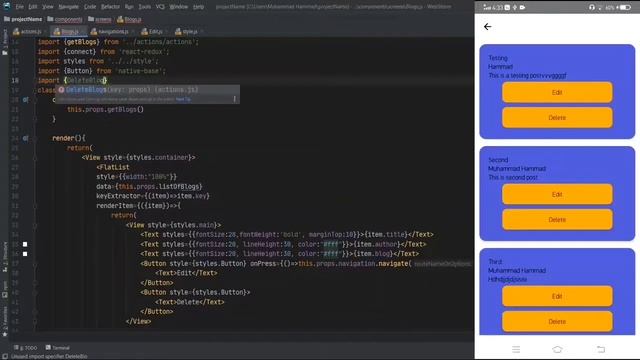Select DeleteBlogs autocomplete suggestion

click(x=147, y=90)
